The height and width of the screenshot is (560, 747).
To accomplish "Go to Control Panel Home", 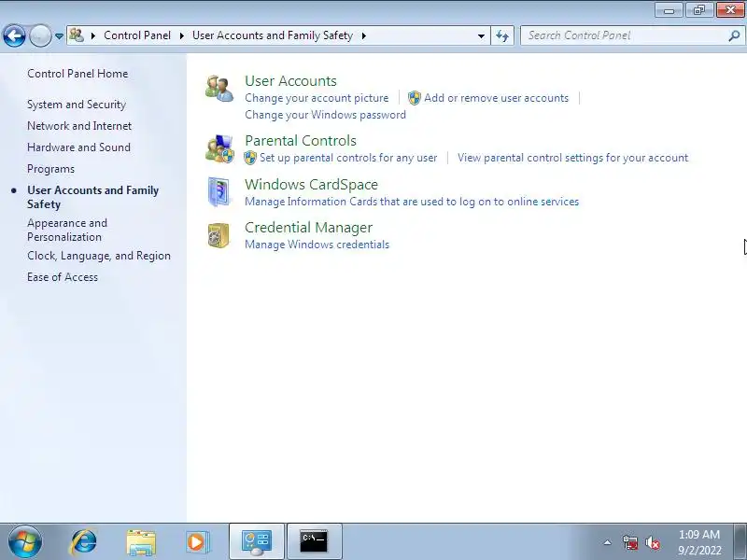I will (78, 74).
